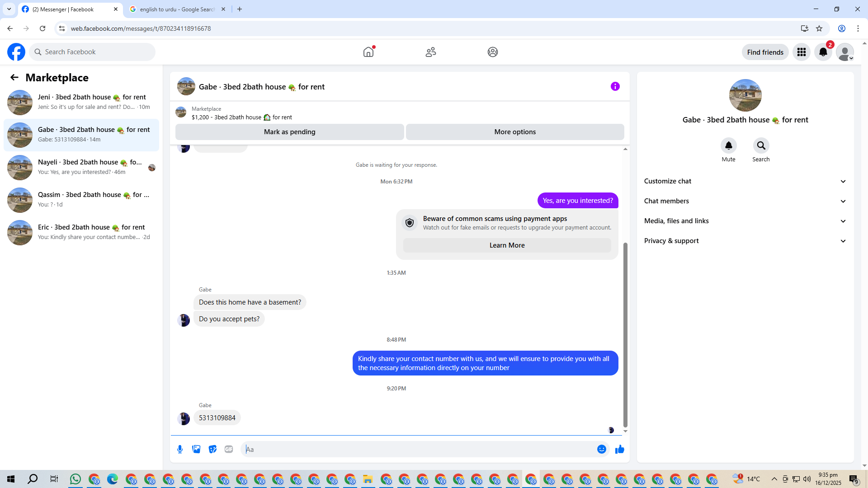The image size is (868, 488).
Task: Attach a photo file to the message
Action: coord(196,449)
